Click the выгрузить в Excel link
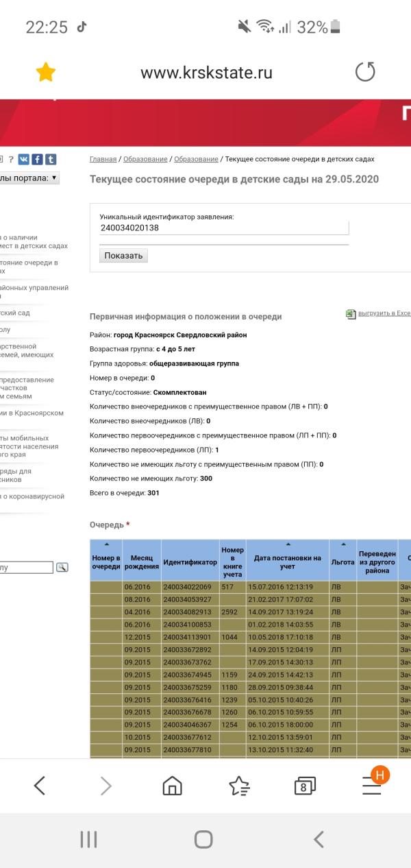Screen dimensions: 411x868 coord(384,313)
